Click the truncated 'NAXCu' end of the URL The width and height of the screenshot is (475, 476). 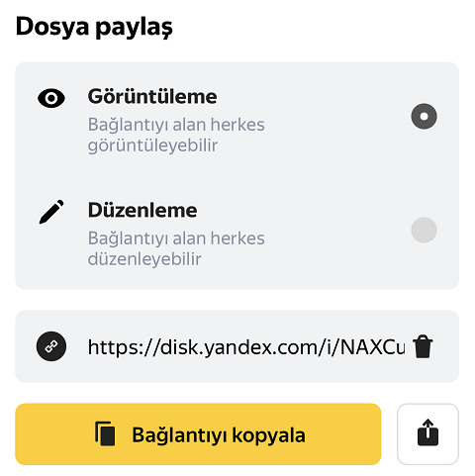click(372, 346)
